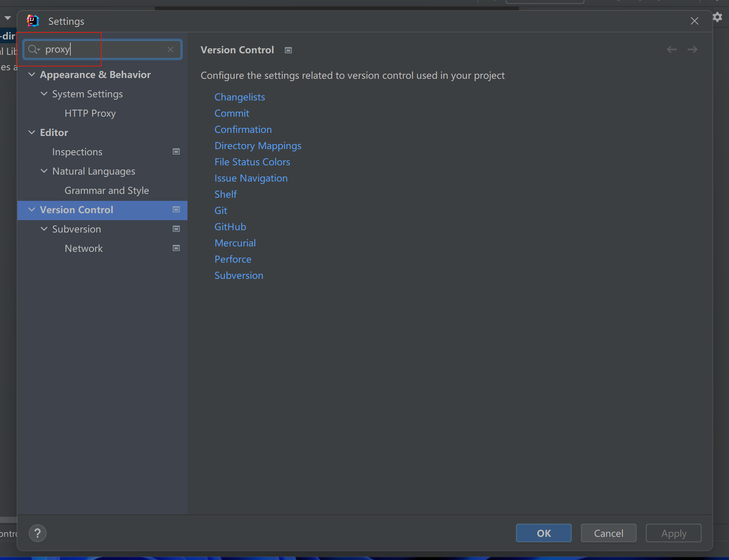
Task: Open gear settings icon behind dialog
Action: [x=718, y=17]
